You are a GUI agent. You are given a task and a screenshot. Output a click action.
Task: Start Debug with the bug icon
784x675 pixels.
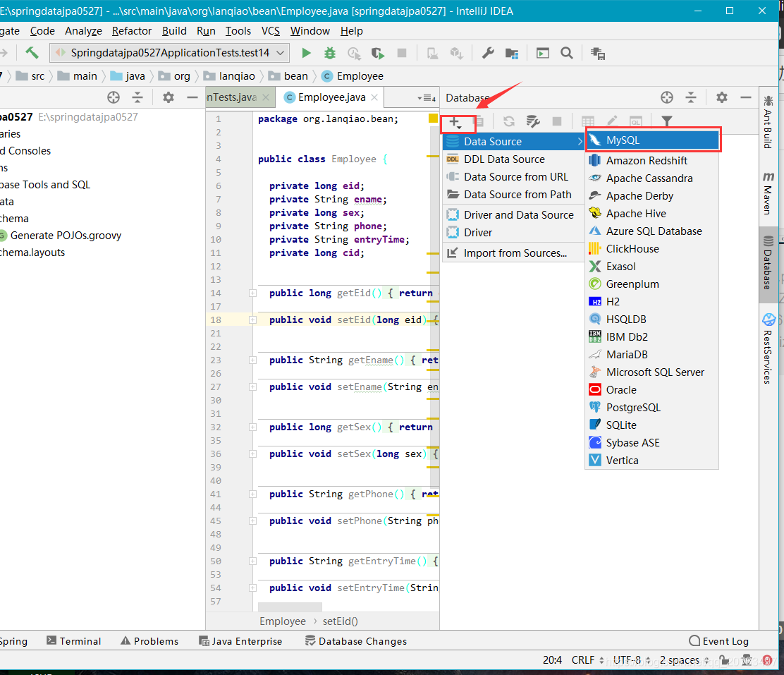point(330,53)
